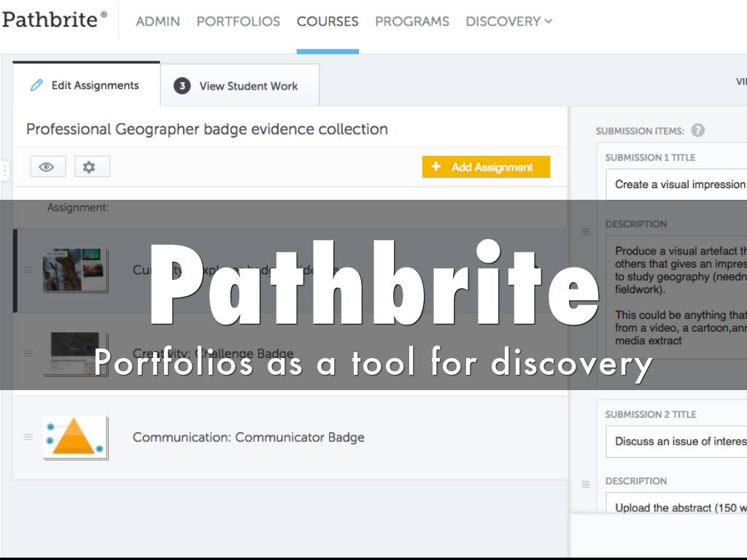747x560 pixels.
Task: Click the left edge panel collapse handle
Action: tap(4, 171)
